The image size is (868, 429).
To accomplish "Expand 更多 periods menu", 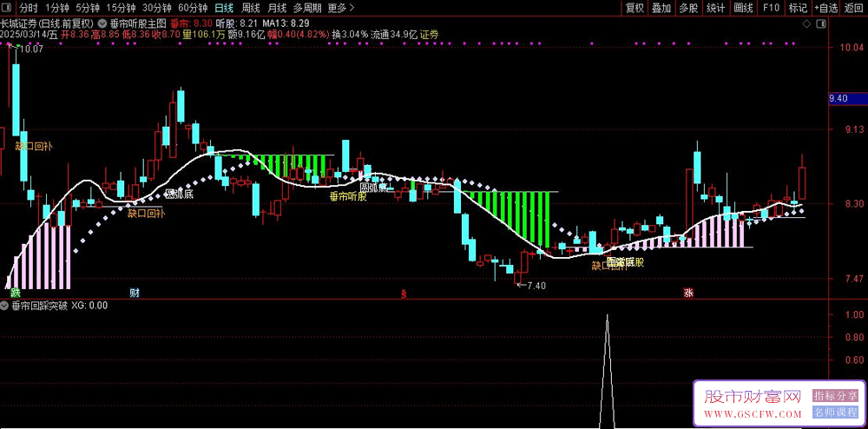I will [341, 8].
